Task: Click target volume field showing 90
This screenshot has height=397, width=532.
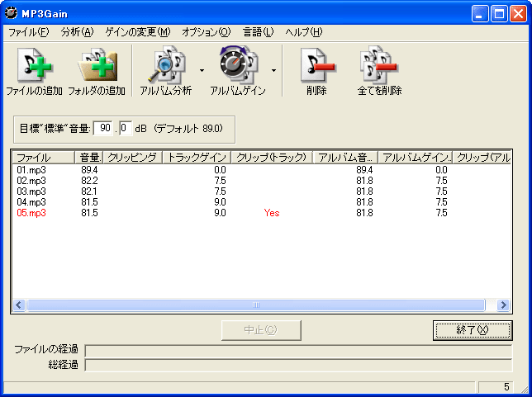Action: click(x=104, y=128)
